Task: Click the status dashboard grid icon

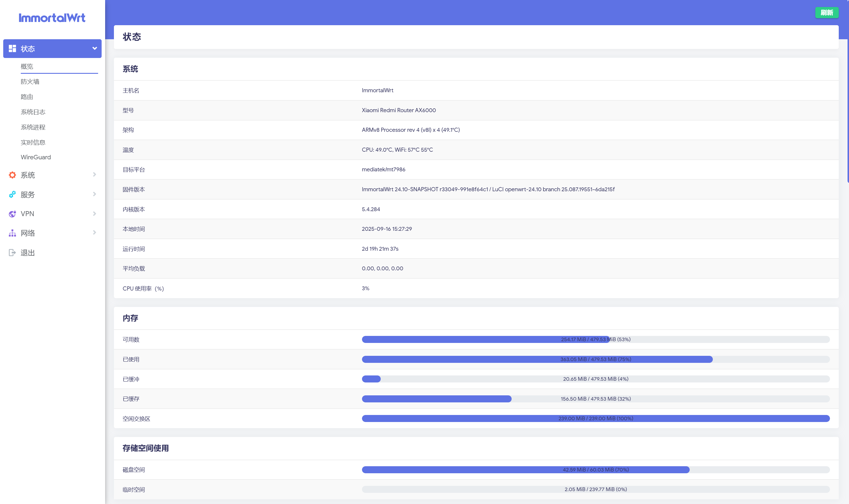Action: [12, 49]
